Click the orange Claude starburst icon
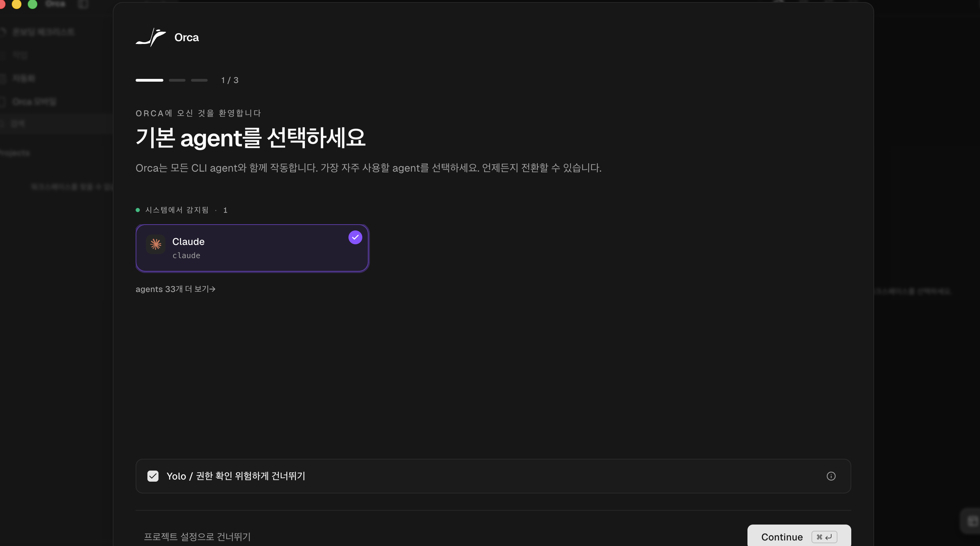 [x=156, y=244]
